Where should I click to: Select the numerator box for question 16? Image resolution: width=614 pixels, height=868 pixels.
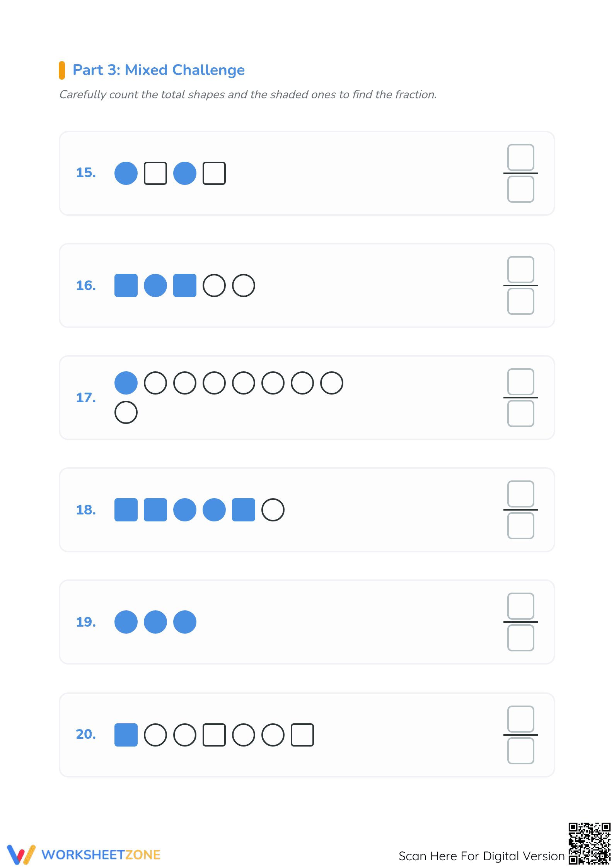520,270
